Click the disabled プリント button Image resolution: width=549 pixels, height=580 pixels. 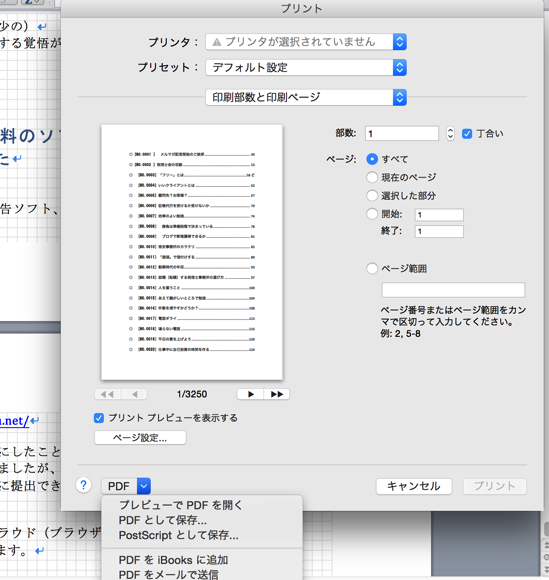495,486
